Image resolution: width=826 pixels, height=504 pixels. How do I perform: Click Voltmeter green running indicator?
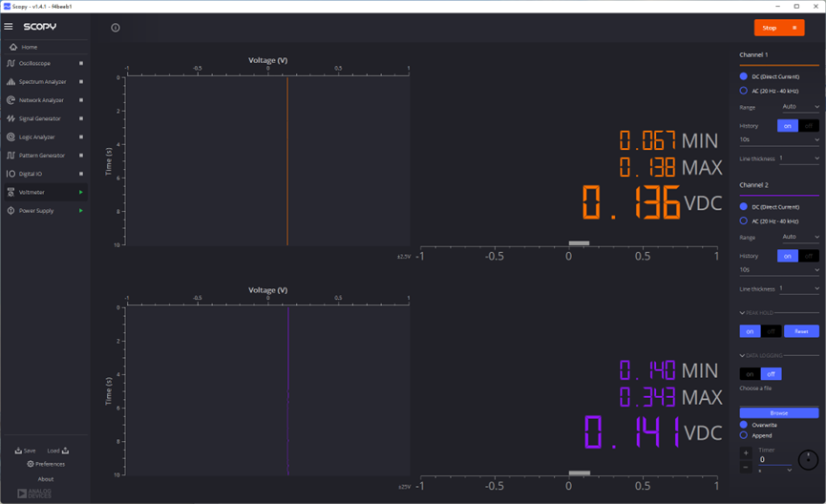[x=81, y=192]
